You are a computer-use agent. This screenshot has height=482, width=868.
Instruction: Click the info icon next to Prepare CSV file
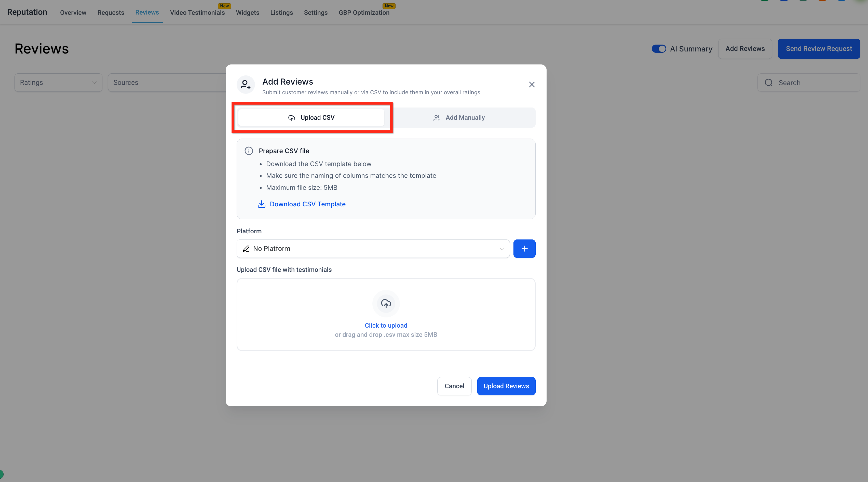[249, 151]
